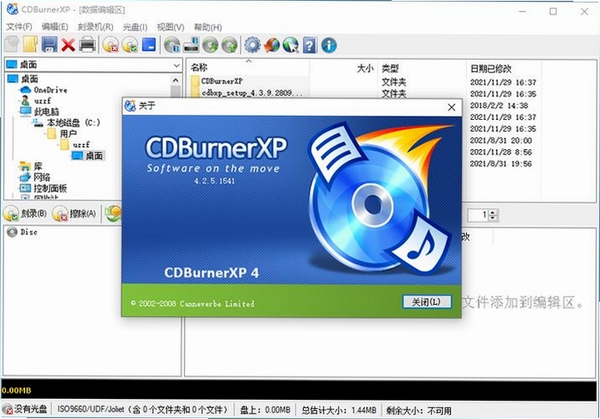
Task: Open the 帮助(H) menu
Action: coord(208,27)
